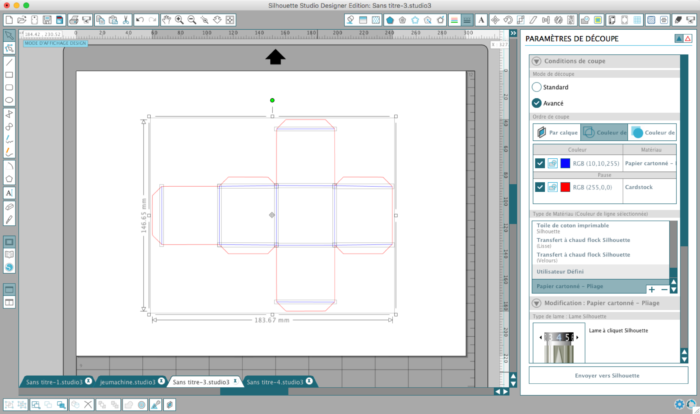Collapse Modification : Papier cartonné section

tap(537, 303)
